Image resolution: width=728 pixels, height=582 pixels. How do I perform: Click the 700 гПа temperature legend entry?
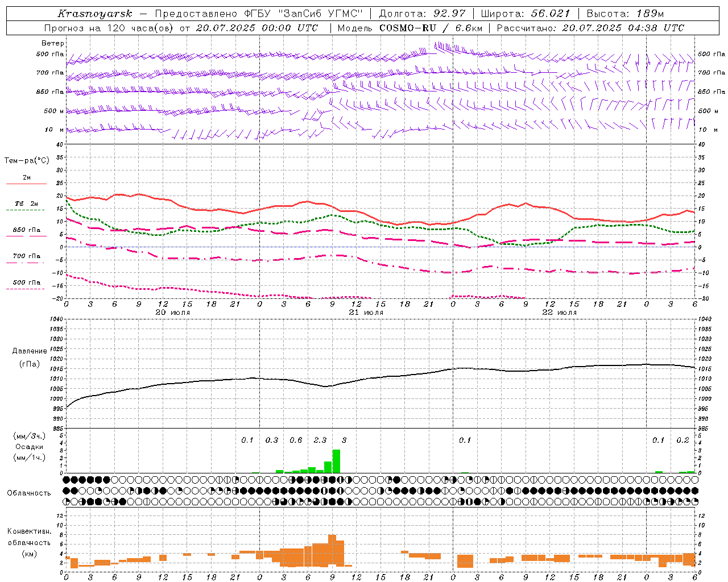27,256
